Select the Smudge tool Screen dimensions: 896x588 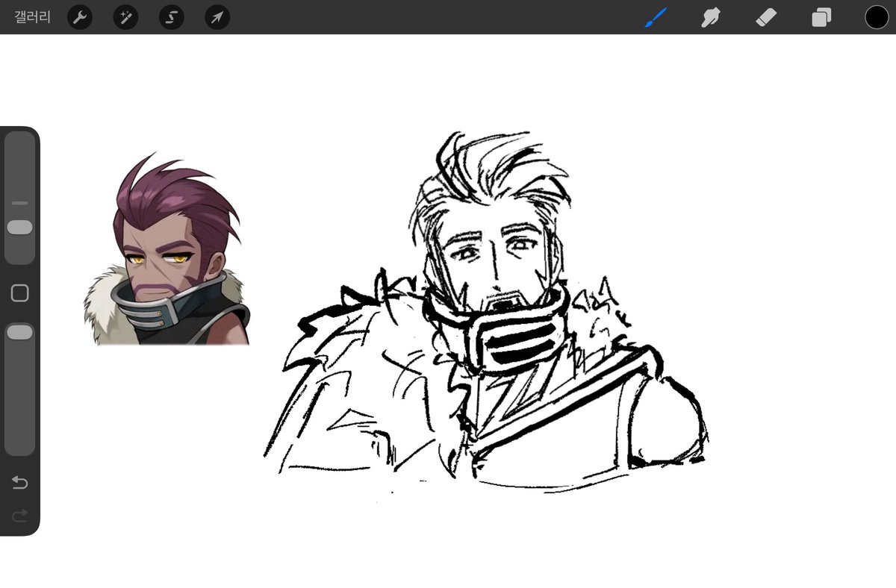[x=710, y=17]
